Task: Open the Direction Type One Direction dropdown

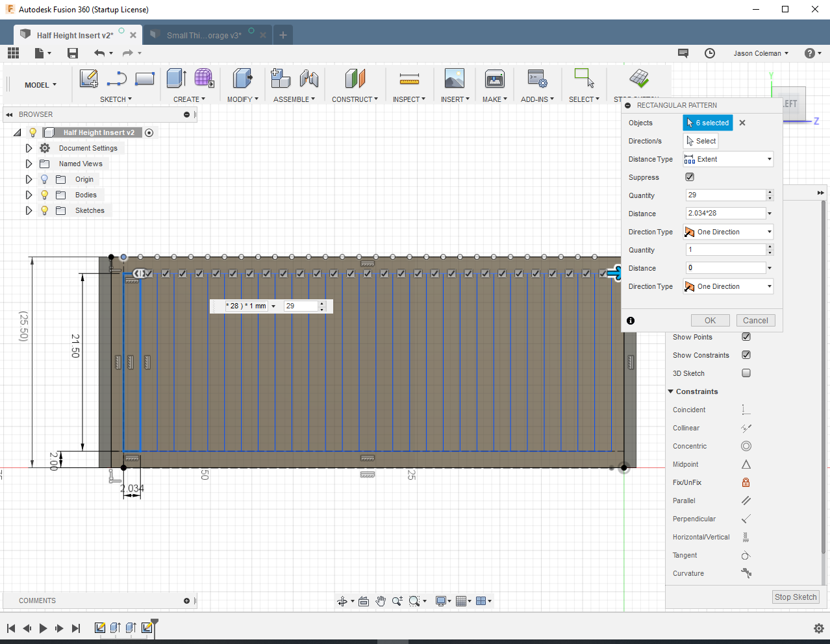Action: tap(768, 232)
